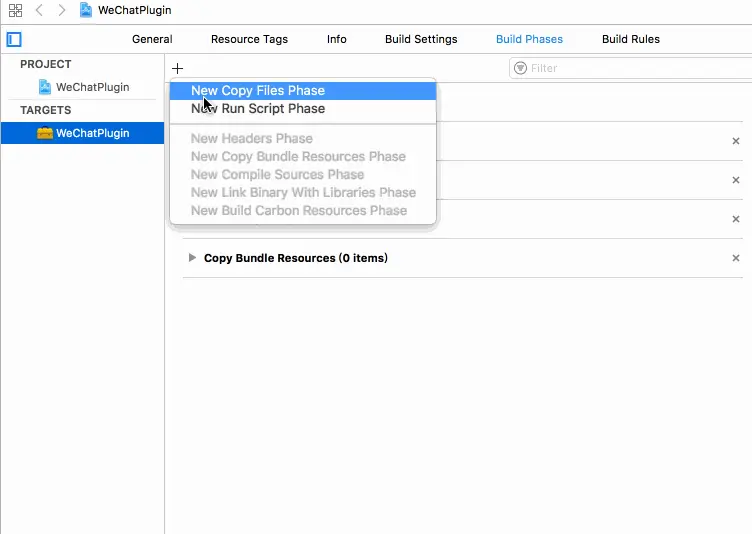
Task: Click the plus button to add a build phase
Action: tap(177, 68)
